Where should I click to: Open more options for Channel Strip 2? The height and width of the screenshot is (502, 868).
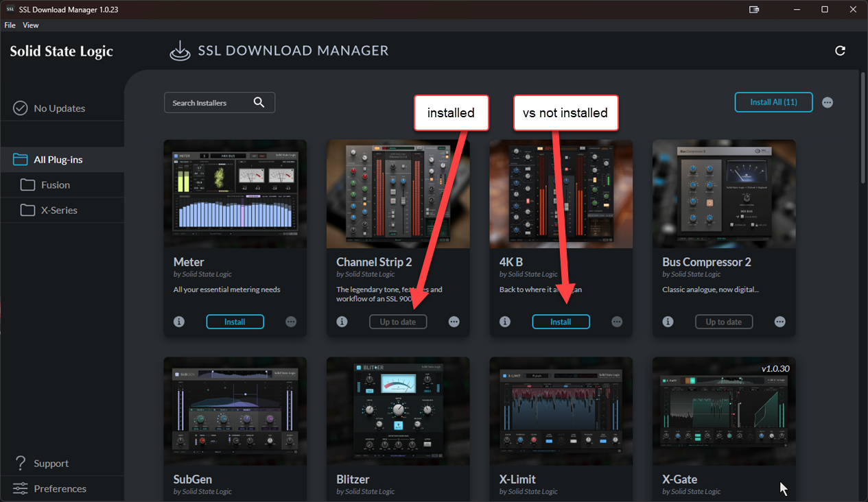[x=454, y=322]
